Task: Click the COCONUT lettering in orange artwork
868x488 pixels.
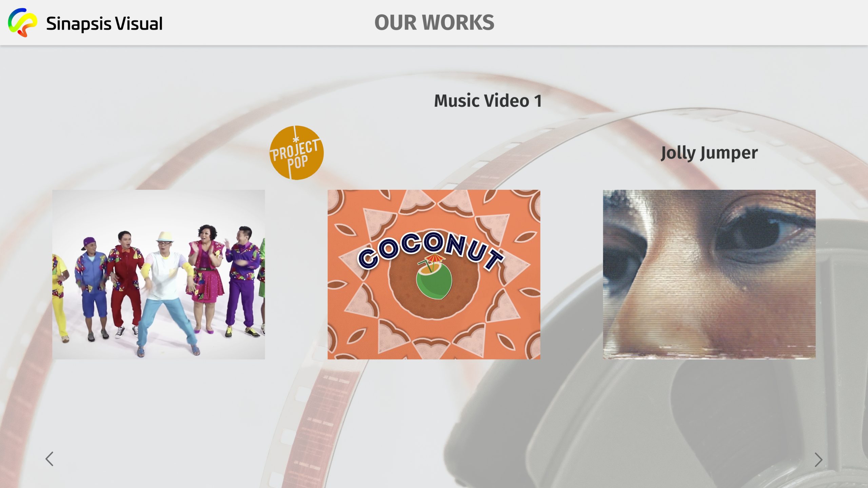Action: click(431, 251)
